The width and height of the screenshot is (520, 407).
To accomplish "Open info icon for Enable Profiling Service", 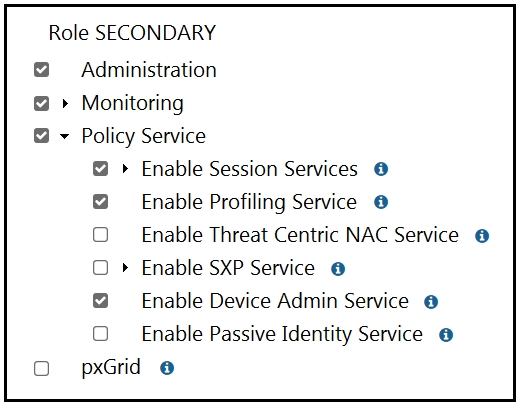I will [381, 202].
